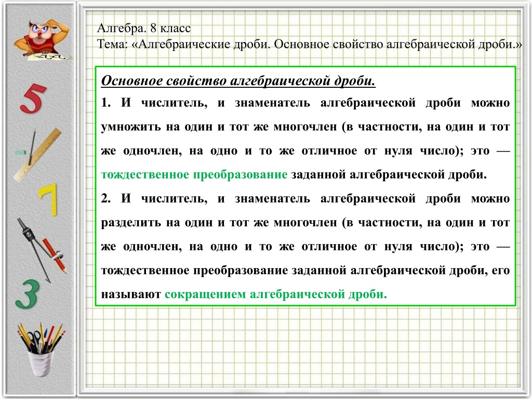This screenshot has width=532, height=399.
Task: Click the word 'умножить' in rule 1
Action: pos(131,127)
